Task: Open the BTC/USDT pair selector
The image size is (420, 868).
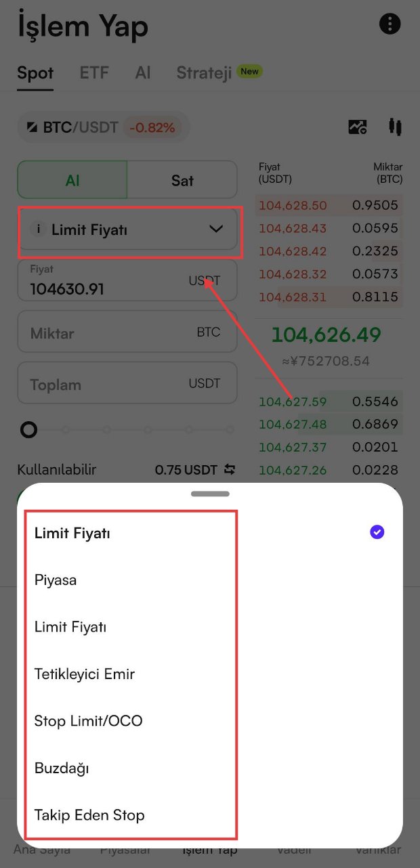Action: (x=104, y=127)
